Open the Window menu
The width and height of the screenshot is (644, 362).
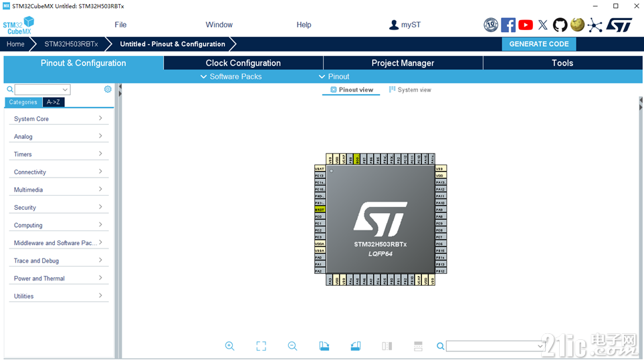(x=219, y=25)
